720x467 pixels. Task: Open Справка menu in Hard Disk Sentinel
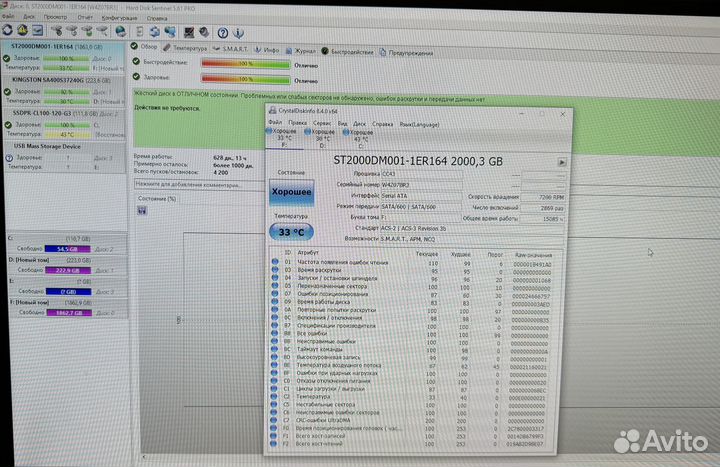[157, 18]
